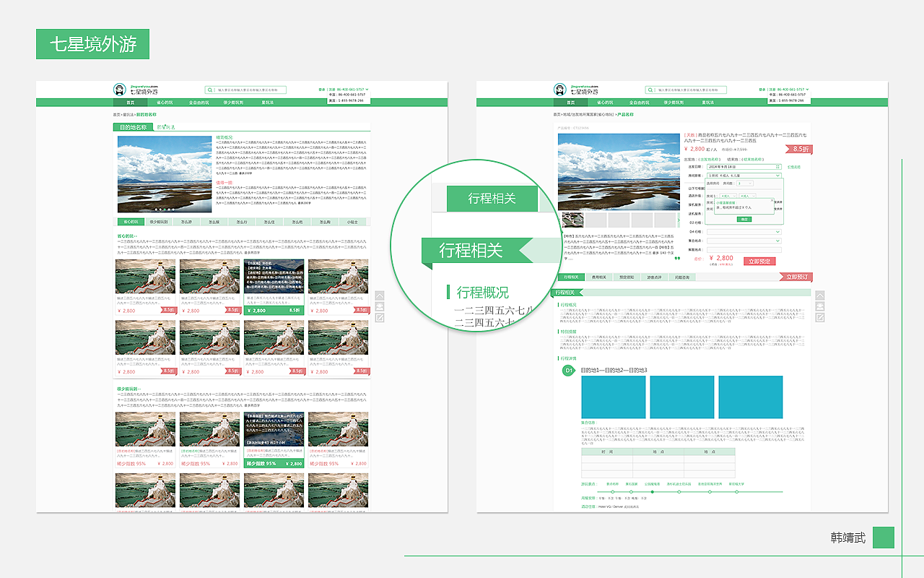
Task: Expand the phone number dropdown arrow on product page
Action: click(x=807, y=90)
